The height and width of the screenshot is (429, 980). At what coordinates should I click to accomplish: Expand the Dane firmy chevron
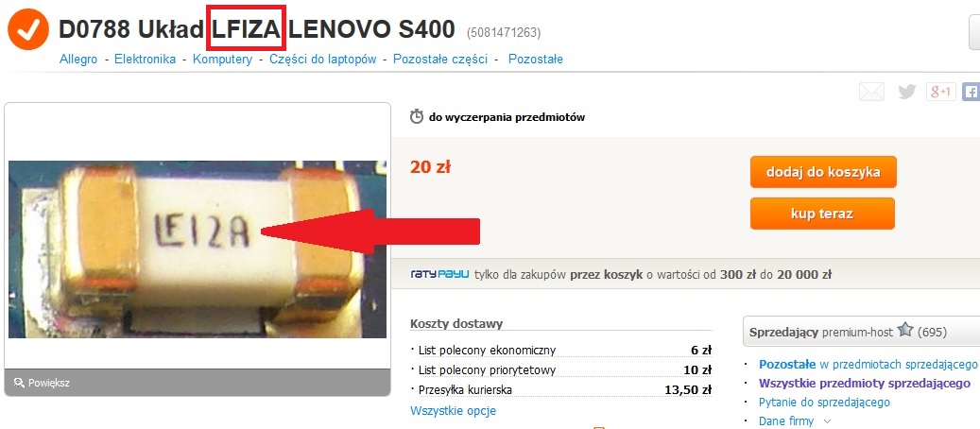pyautogui.click(x=828, y=421)
